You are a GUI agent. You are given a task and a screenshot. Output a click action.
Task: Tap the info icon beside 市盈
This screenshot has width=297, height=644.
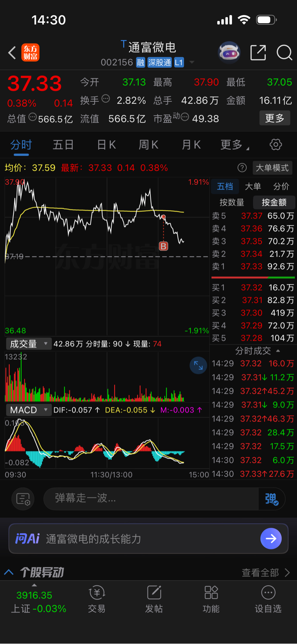point(185,117)
